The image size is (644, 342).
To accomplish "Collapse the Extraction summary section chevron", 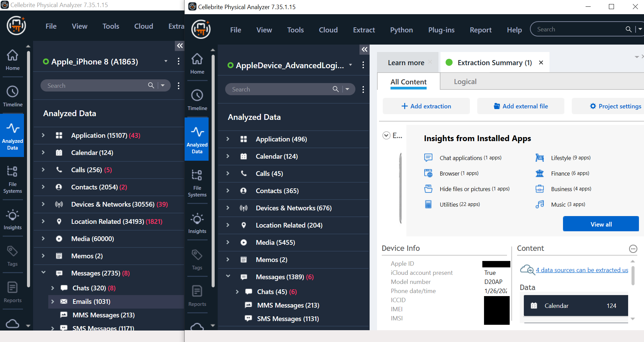I will pos(386,135).
